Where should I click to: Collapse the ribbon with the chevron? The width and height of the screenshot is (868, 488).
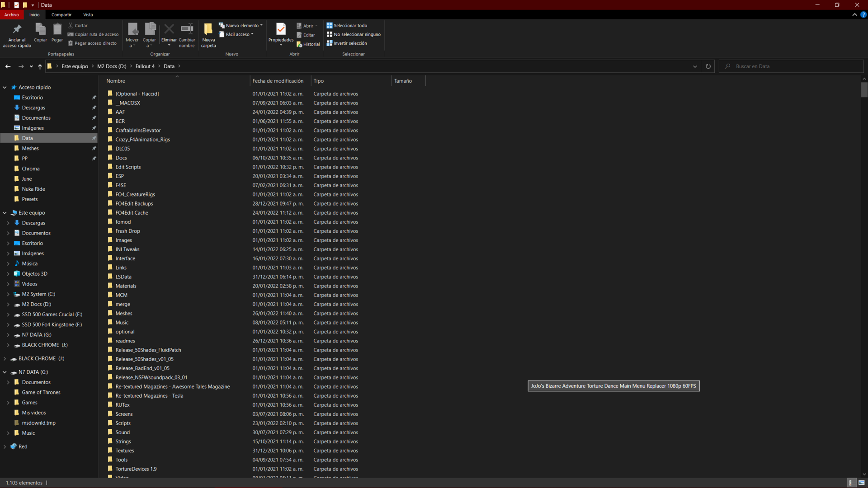854,14
